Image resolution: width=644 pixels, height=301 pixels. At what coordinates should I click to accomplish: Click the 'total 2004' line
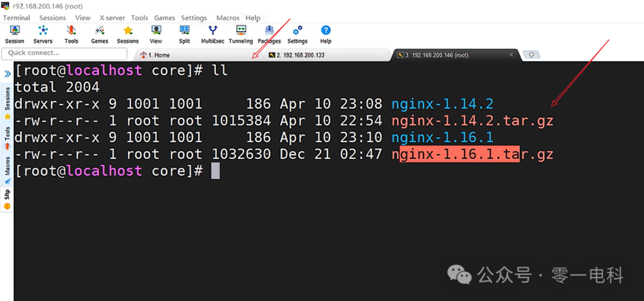57,87
